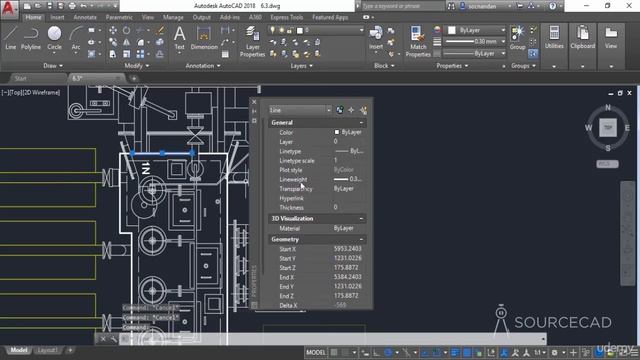Image resolution: width=640 pixels, height=360 pixels.
Task: Toggle lineweight display in status bar
Action: tap(455, 352)
